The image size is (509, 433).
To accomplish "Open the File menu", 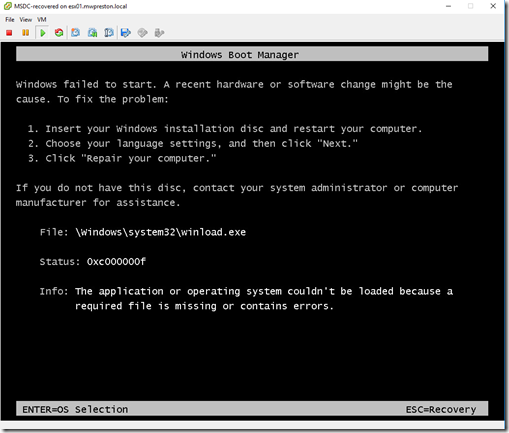I will point(10,20).
